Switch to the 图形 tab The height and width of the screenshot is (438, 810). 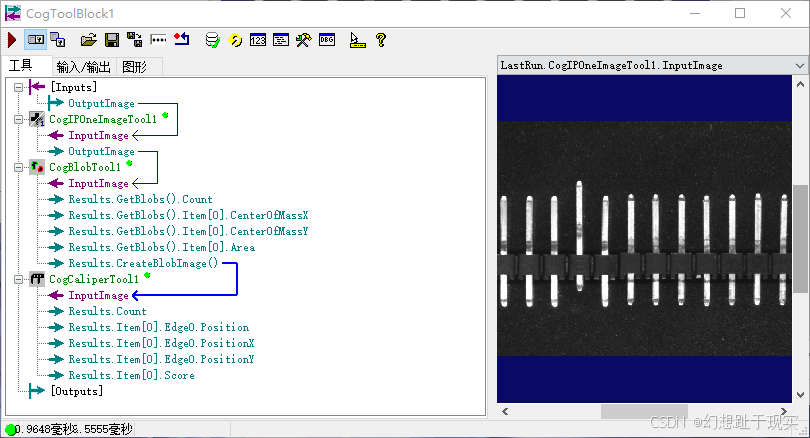tap(135, 67)
